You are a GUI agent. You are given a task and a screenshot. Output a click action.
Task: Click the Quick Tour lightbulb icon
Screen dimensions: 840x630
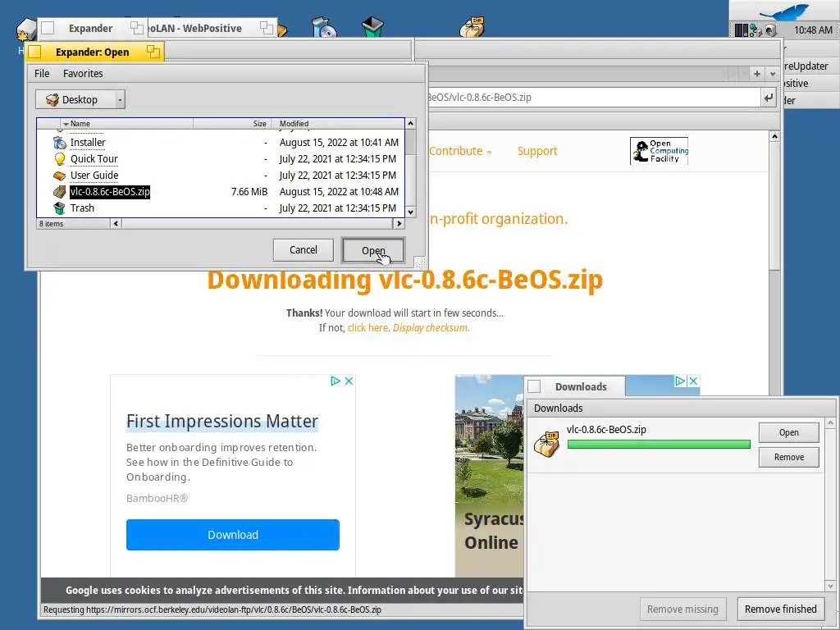coord(59,158)
